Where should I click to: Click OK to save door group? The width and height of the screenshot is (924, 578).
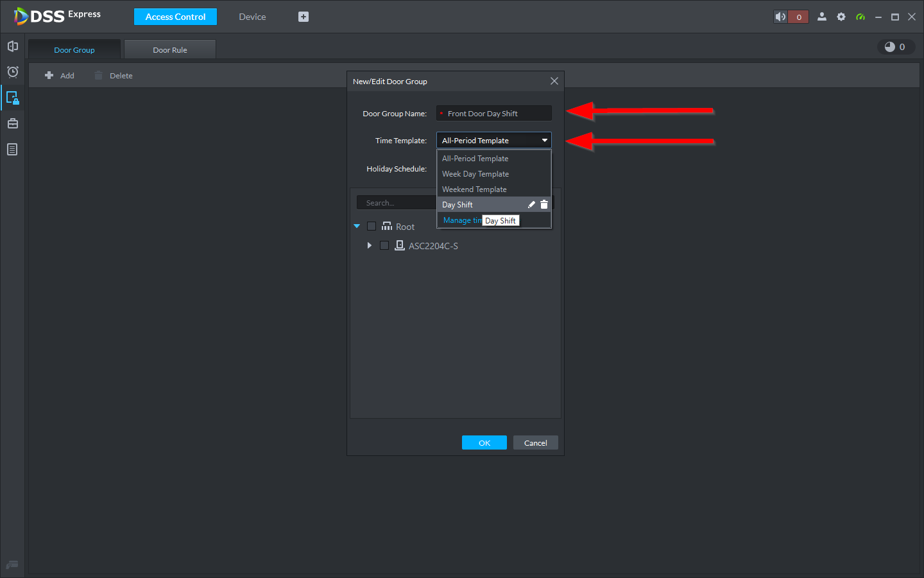pyautogui.click(x=484, y=442)
